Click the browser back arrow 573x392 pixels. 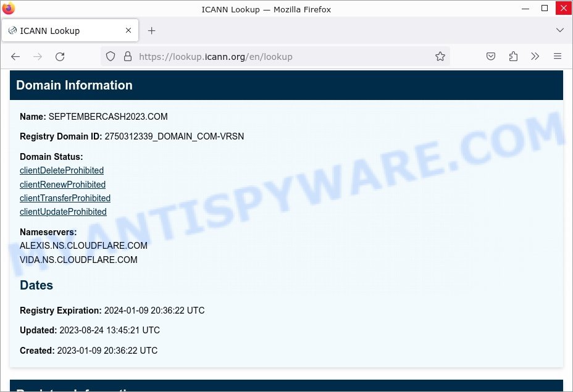tap(15, 57)
